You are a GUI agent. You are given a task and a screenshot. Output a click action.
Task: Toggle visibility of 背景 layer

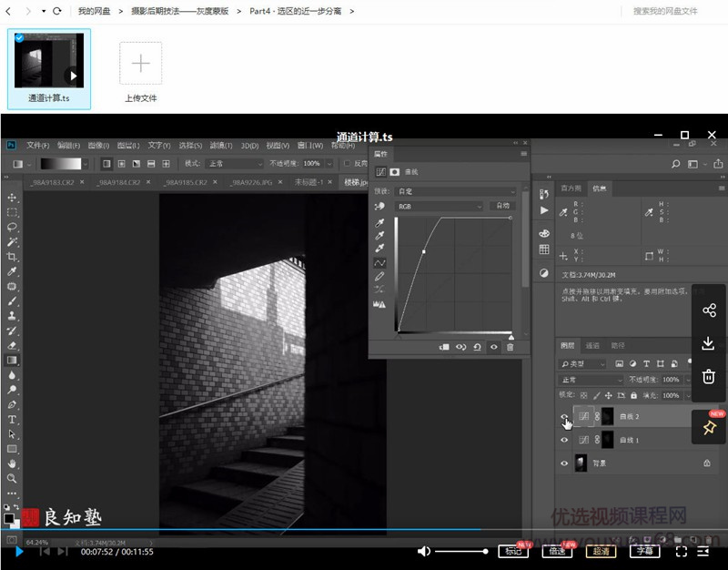[x=564, y=463]
